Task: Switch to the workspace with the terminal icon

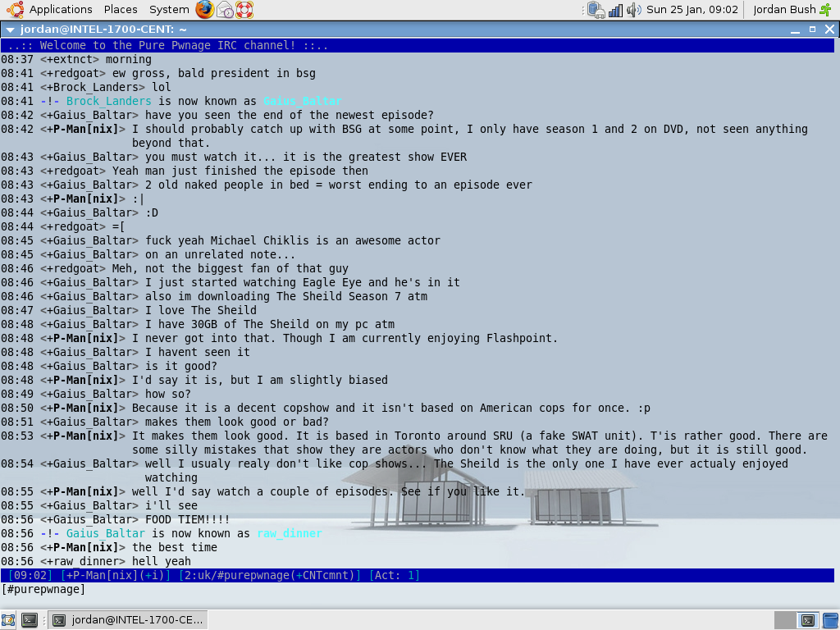Action: (x=807, y=620)
